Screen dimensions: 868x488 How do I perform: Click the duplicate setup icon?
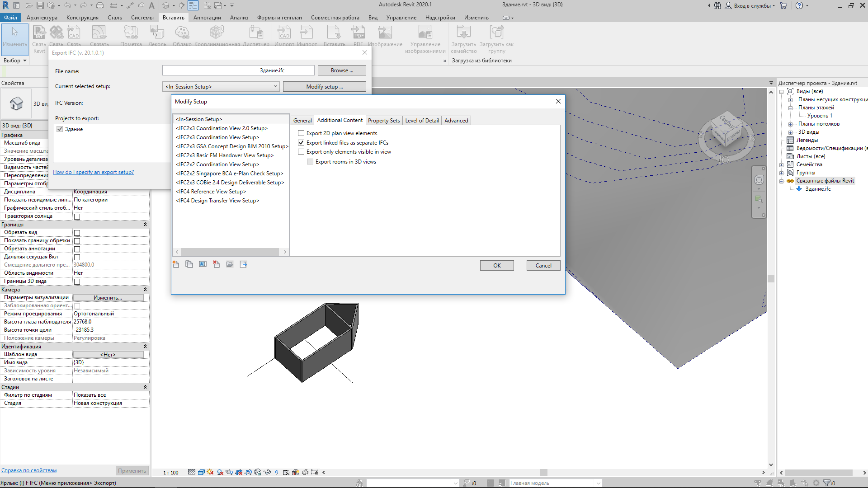click(x=189, y=264)
